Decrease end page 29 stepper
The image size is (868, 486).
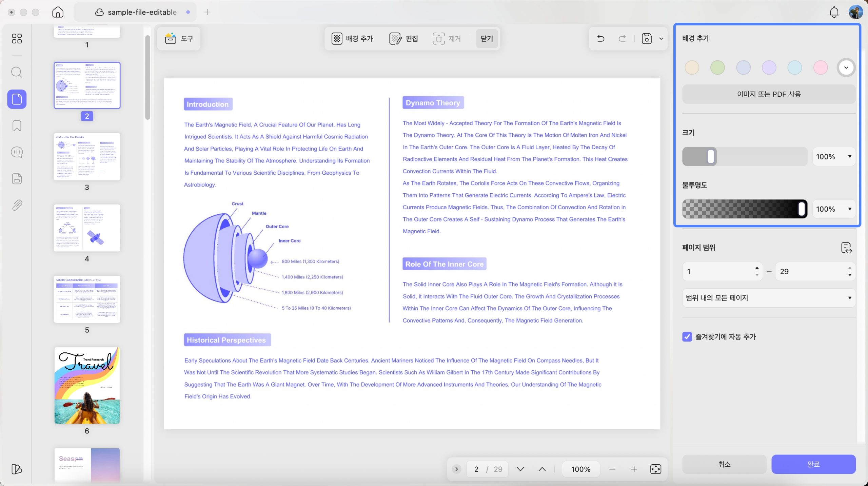point(850,275)
